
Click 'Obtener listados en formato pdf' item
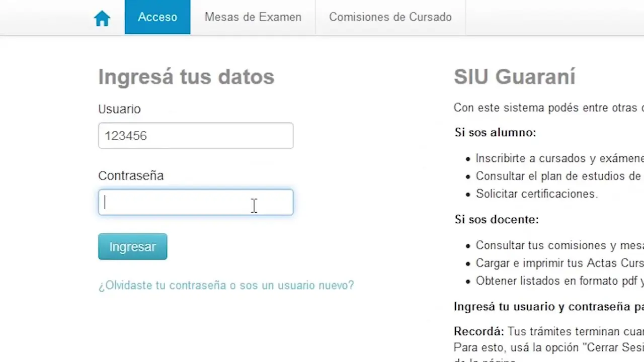click(x=559, y=281)
